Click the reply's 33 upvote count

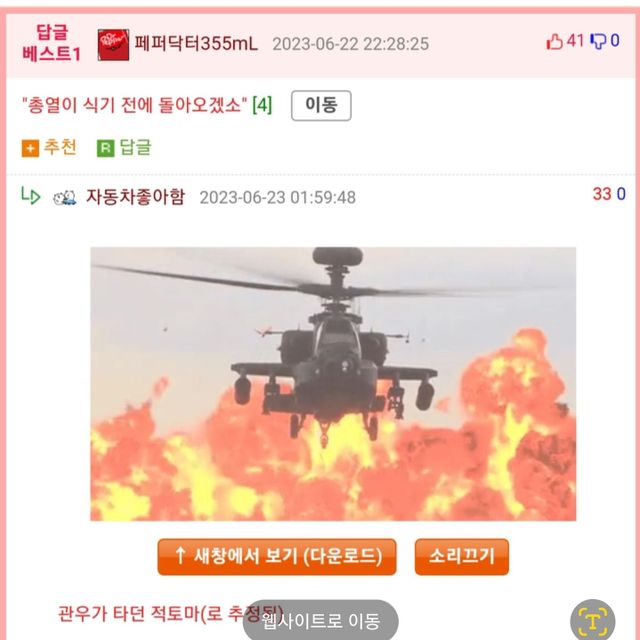pos(602,194)
